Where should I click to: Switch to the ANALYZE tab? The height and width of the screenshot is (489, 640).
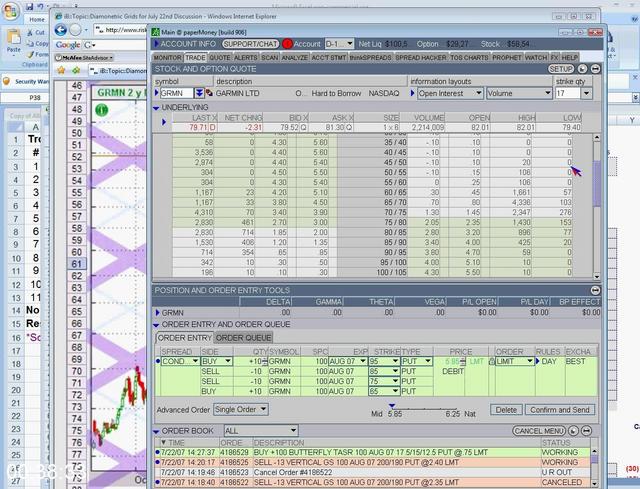click(x=294, y=58)
